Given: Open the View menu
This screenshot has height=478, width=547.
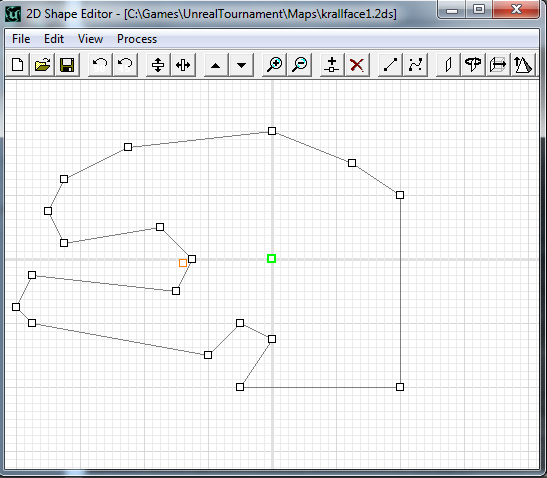Looking at the screenshot, I should [90, 39].
